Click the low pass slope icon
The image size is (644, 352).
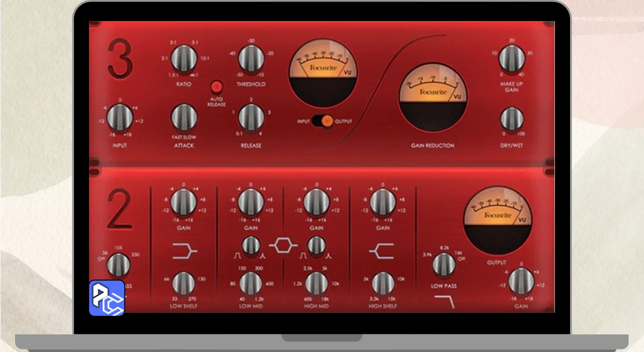click(444, 302)
